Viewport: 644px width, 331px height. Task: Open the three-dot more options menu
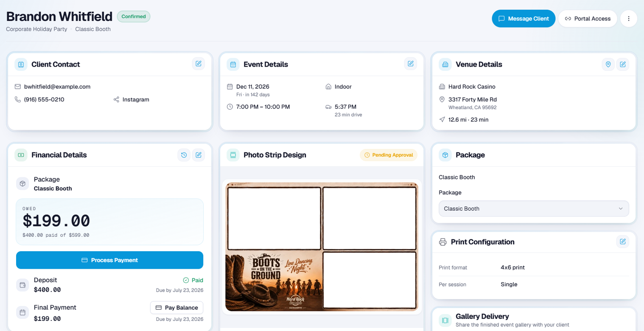(629, 19)
